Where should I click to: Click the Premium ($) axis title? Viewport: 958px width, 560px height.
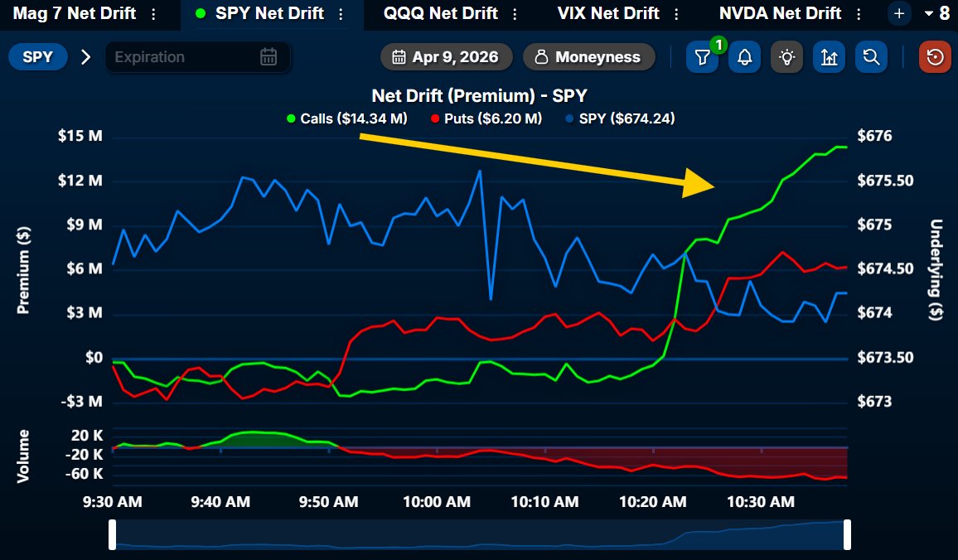point(23,270)
